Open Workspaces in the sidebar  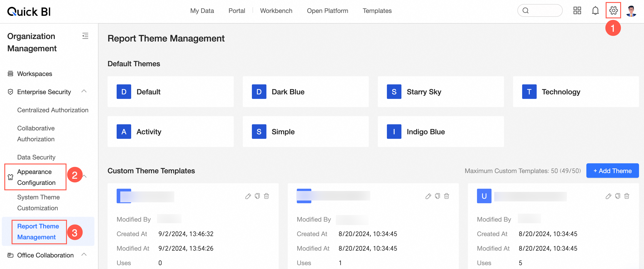(x=34, y=74)
